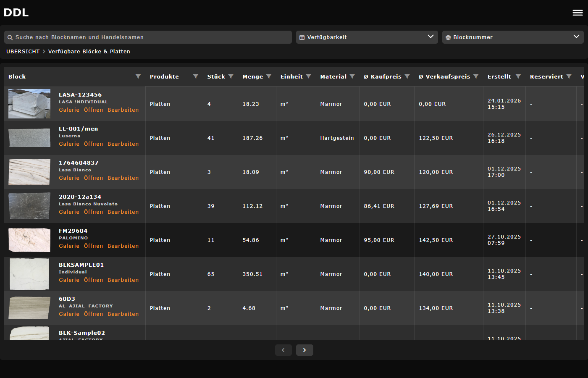Expand the Einheit column filter
This screenshot has width=588, height=378.
[x=309, y=76]
